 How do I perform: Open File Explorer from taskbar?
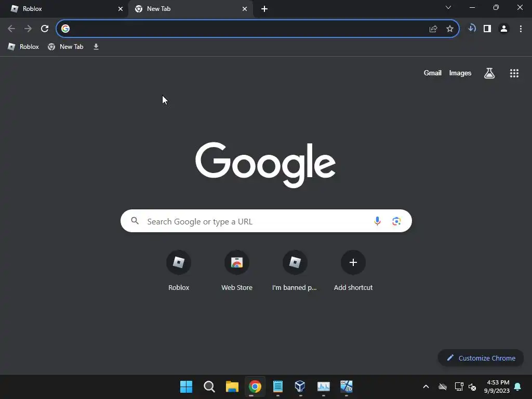tap(232, 387)
